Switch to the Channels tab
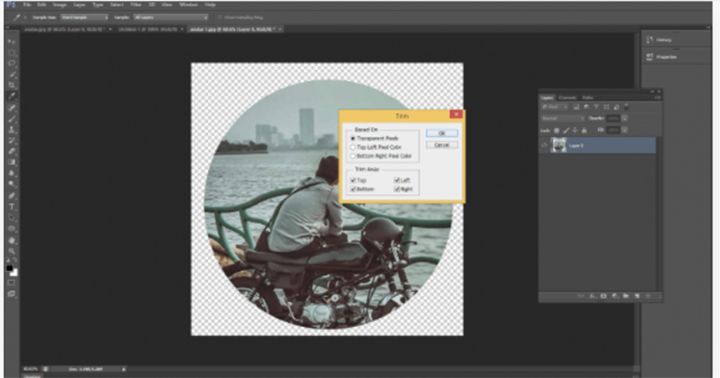 [x=567, y=98]
